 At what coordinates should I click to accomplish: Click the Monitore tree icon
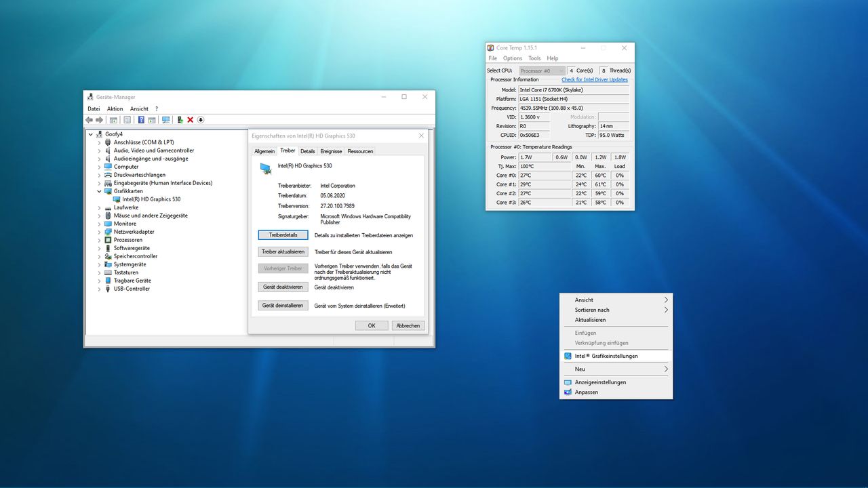[108, 224]
